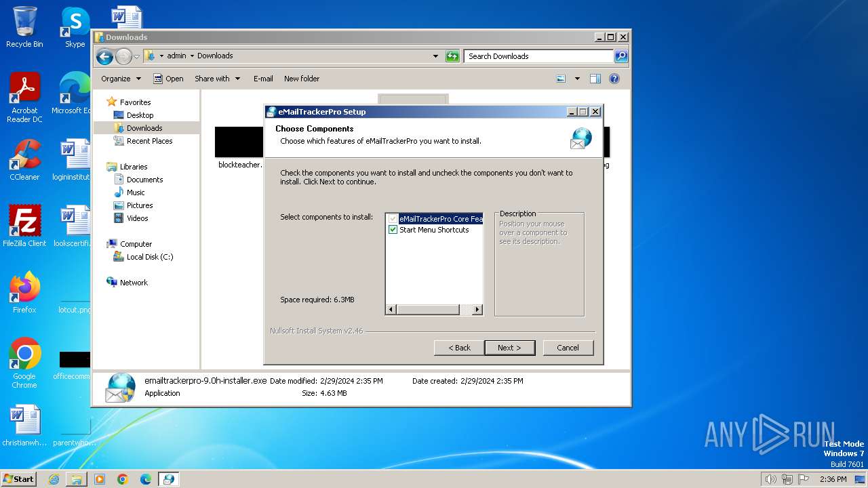The width and height of the screenshot is (868, 488).
Task: Open Documents library in navigation pane
Action: 144,180
